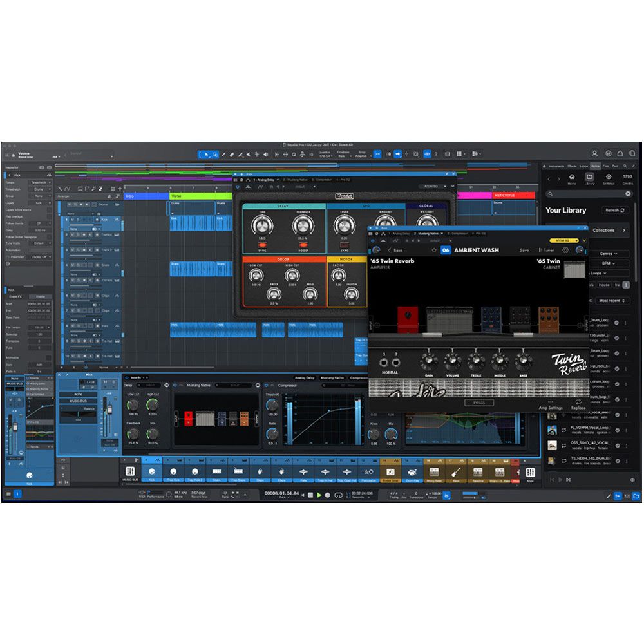Switch to the Loops browser tab
Image resolution: width=644 pixels, height=644 pixels.
pyautogui.click(x=583, y=166)
